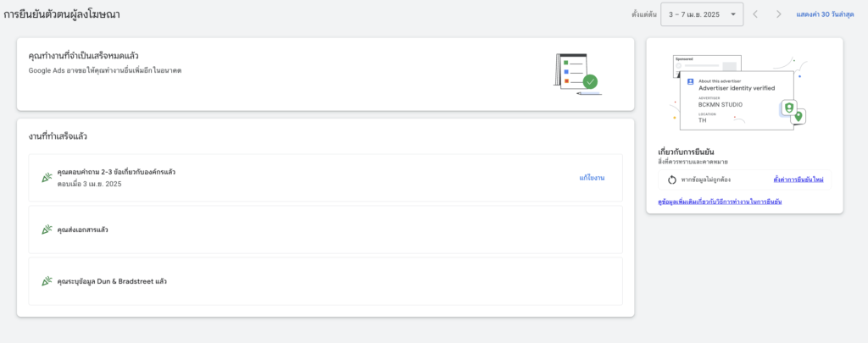Go to the next date range arrow
This screenshot has width=868, height=343.
coord(778,14)
